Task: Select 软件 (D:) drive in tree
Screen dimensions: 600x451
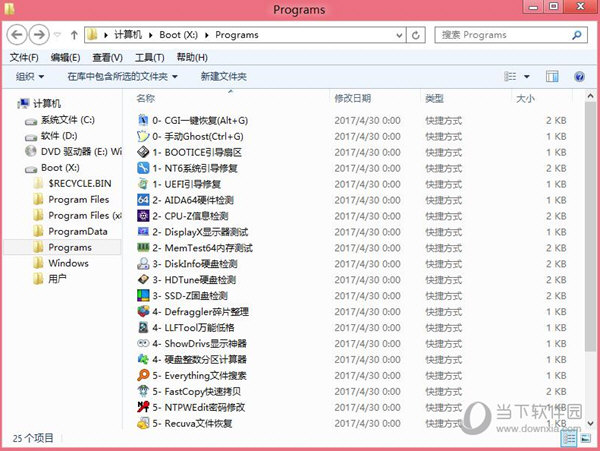Action: click(59, 136)
